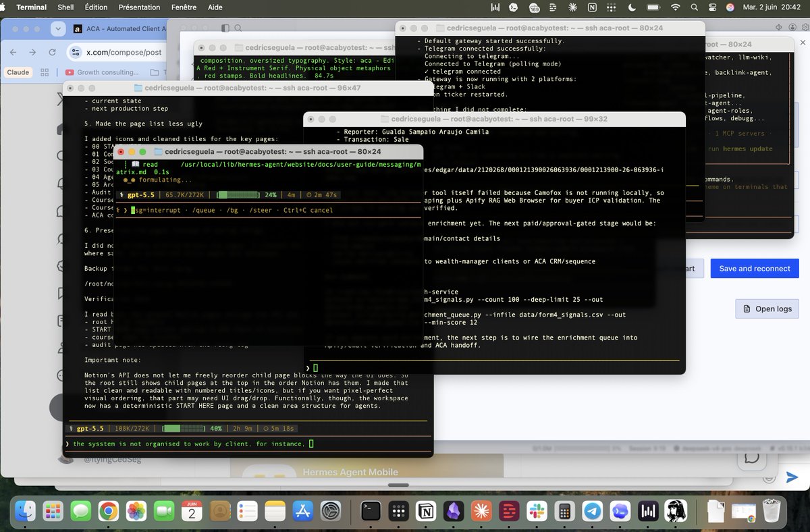Click Notion icon in the menu bar
The height and width of the screenshot is (532, 810).
coord(592,7)
